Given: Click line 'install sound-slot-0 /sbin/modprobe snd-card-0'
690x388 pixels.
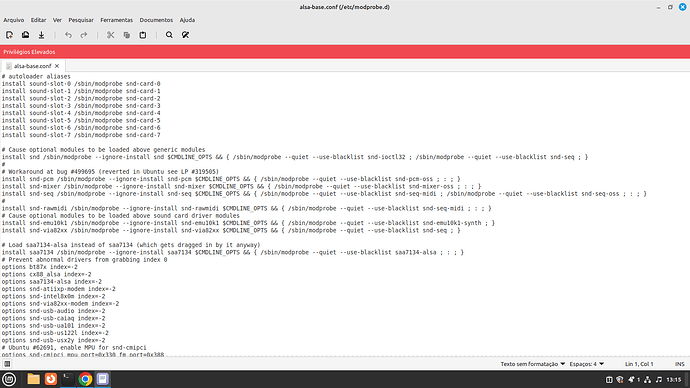Looking at the screenshot, I should pos(81,84).
